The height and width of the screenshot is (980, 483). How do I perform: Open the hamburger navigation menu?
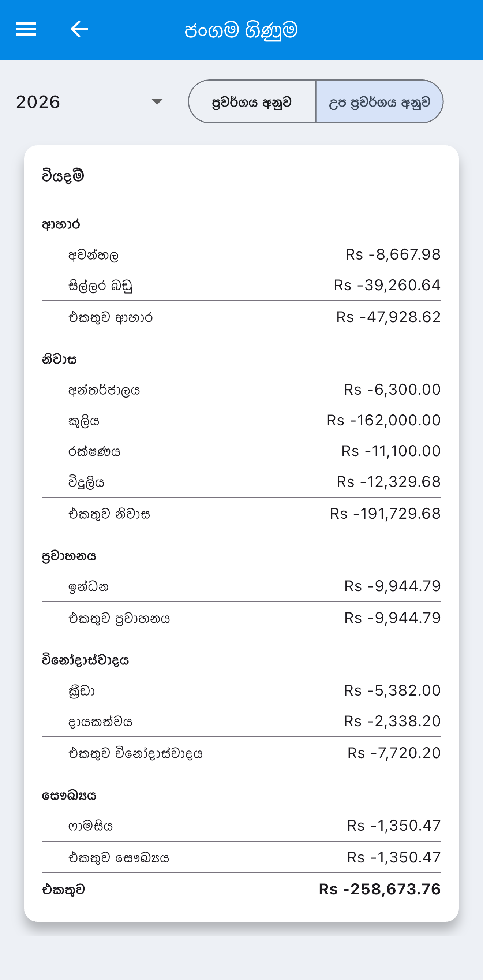point(26,29)
